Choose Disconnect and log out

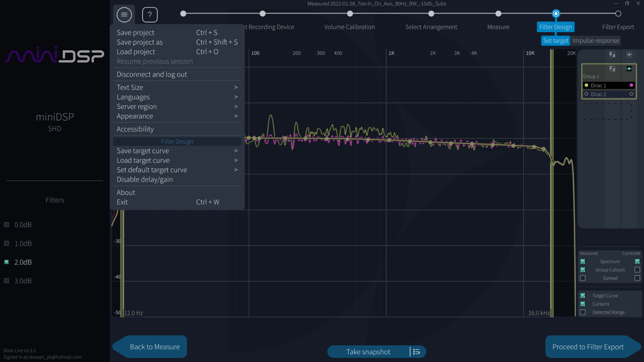click(152, 74)
